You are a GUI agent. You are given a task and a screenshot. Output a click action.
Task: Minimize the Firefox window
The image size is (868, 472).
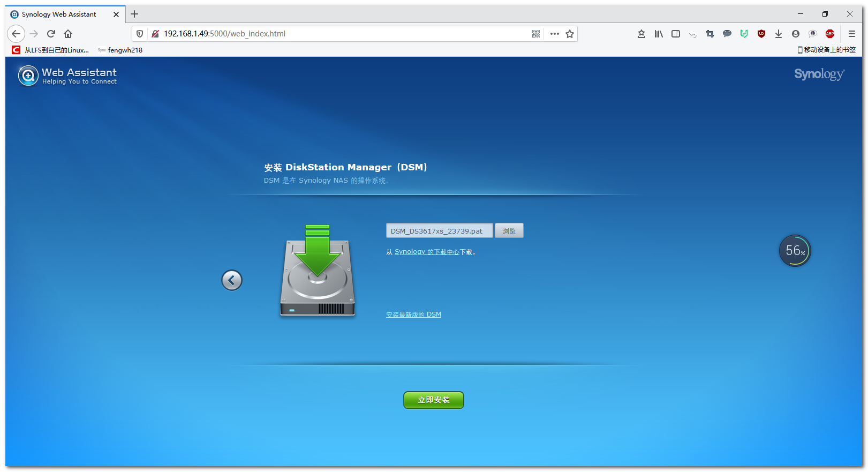click(801, 14)
